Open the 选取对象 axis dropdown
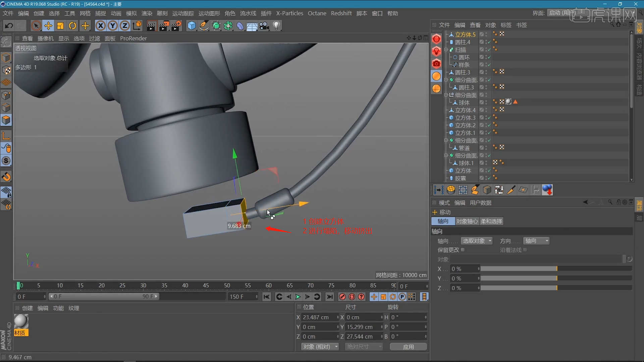The width and height of the screenshot is (644, 362). click(x=477, y=241)
